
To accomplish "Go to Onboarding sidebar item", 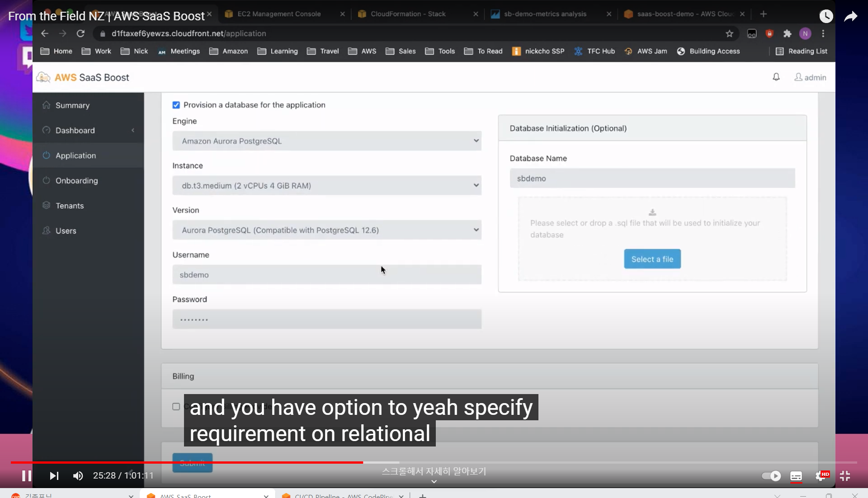I will (x=76, y=180).
